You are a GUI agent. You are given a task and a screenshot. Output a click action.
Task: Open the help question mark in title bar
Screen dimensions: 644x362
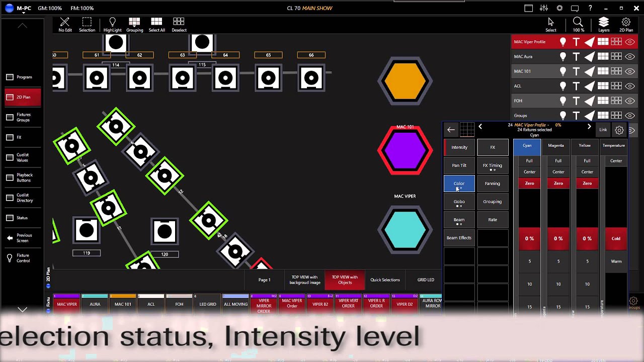(x=590, y=8)
